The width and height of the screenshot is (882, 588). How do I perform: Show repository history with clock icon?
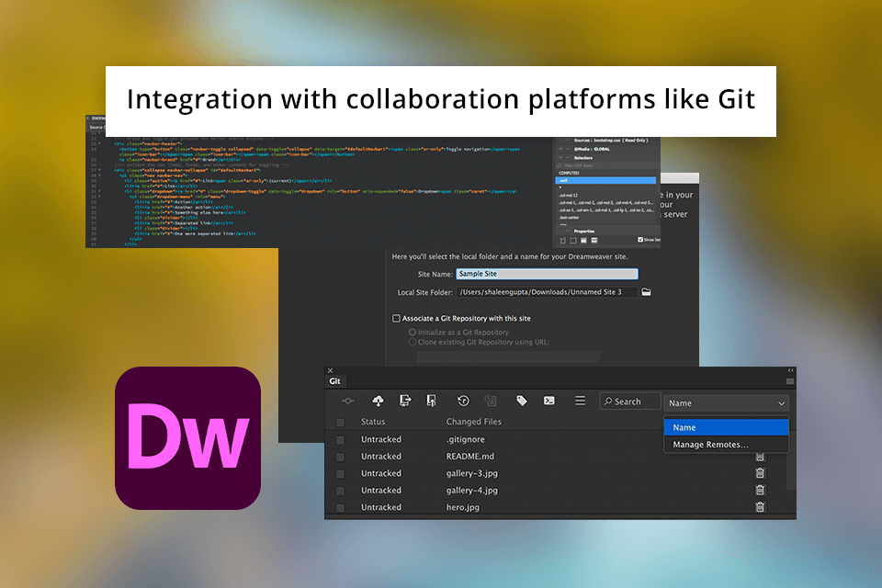coord(463,401)
